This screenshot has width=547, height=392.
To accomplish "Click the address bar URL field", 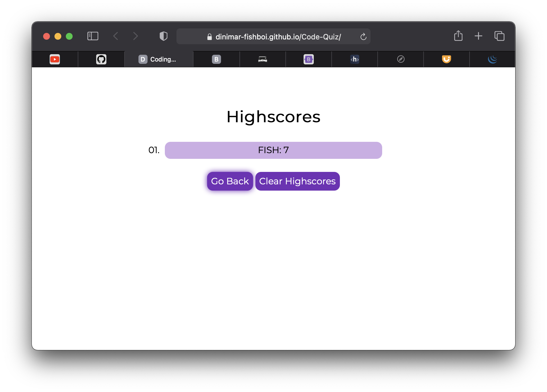I will pyautogui.click(x=273, y=36).
